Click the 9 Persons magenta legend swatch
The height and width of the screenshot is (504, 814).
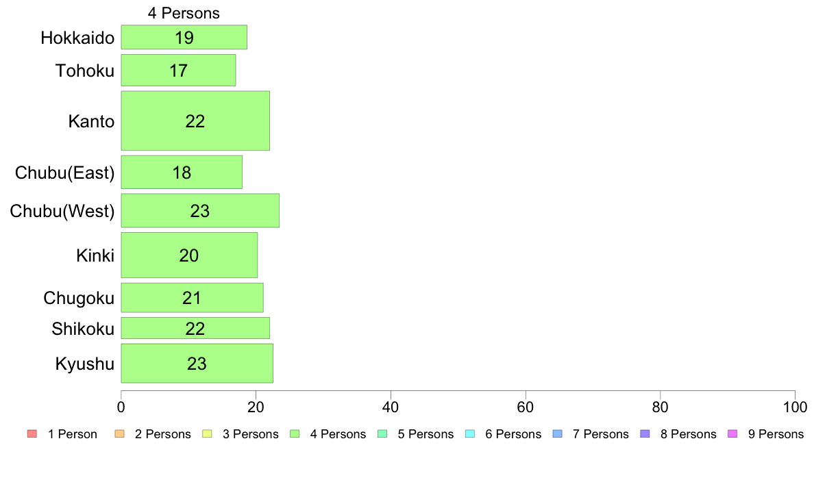pos(733,434)
